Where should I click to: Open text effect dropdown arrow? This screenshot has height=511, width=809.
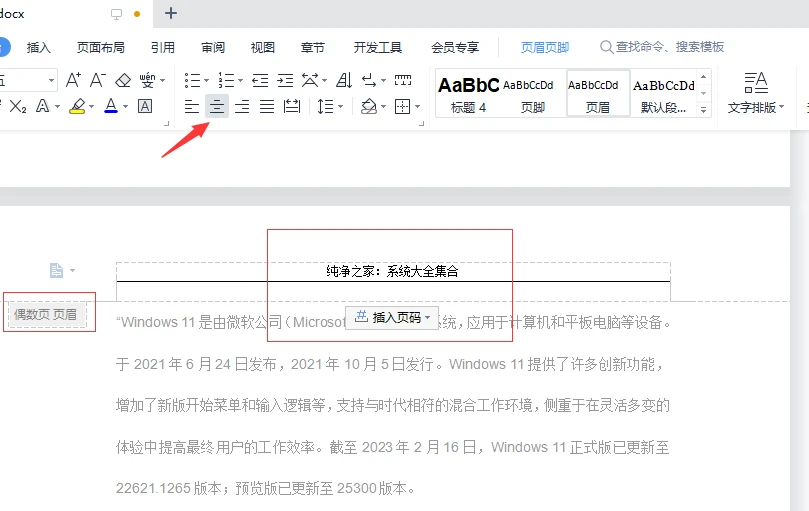click(x=57, y=107)
